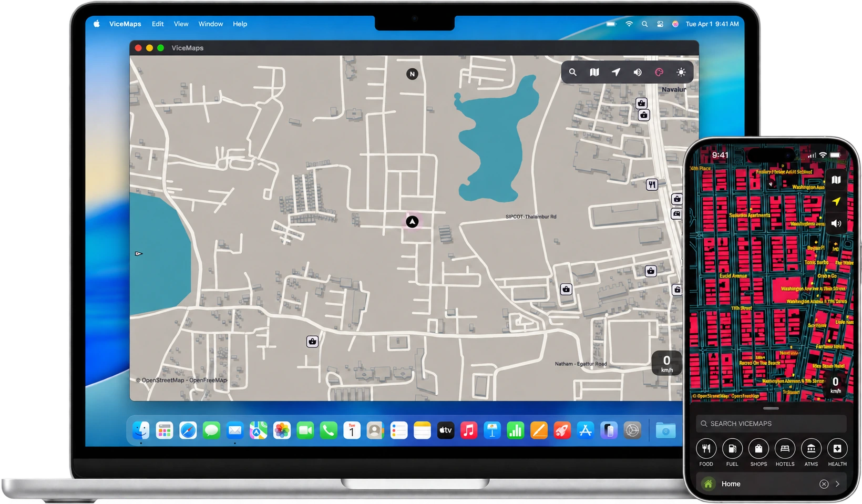The image size is (862, 504).
Task: Toggle brightness sun mode in the toolbar
Action: coord(681,73)
